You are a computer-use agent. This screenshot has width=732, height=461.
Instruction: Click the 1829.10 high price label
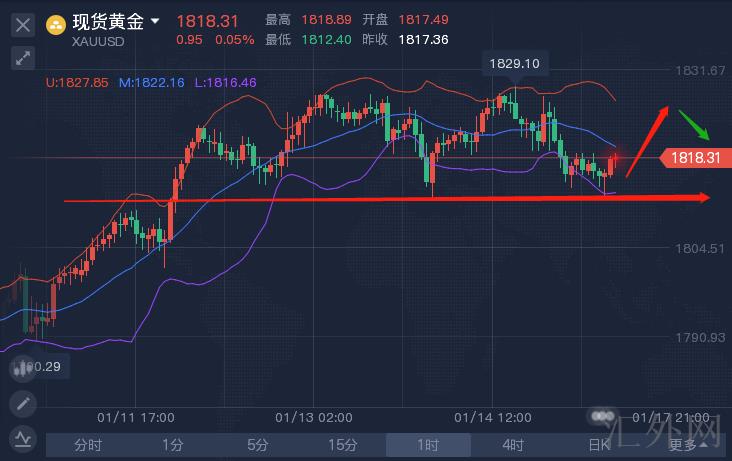point(514,64)
